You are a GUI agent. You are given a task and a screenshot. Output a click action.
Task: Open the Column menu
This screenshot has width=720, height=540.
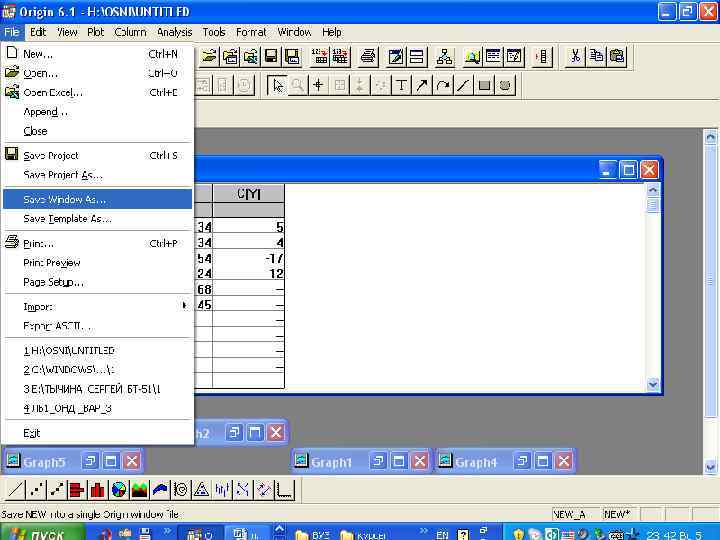[130, 32]
